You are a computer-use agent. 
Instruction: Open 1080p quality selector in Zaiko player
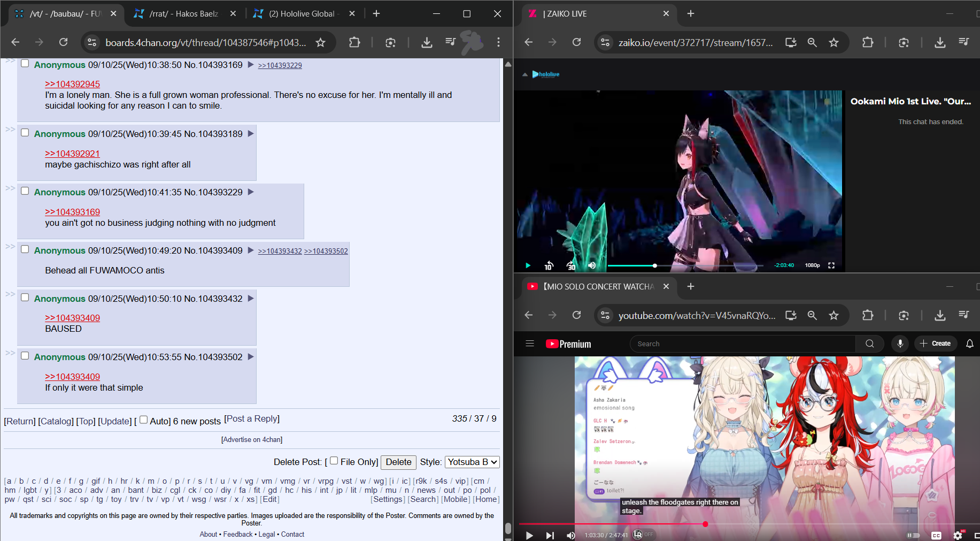tap(812, 265)
